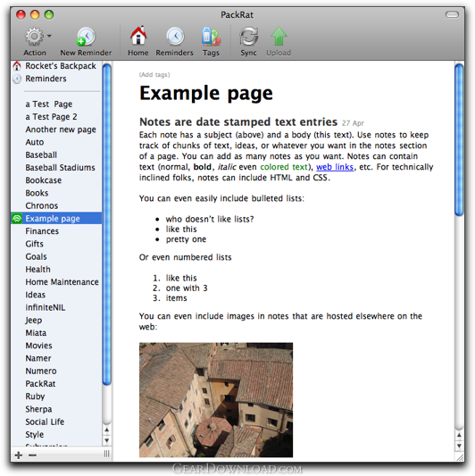The image size is (475, 476).
Task: Open the Sherpa page
Action: click(38, 410)
